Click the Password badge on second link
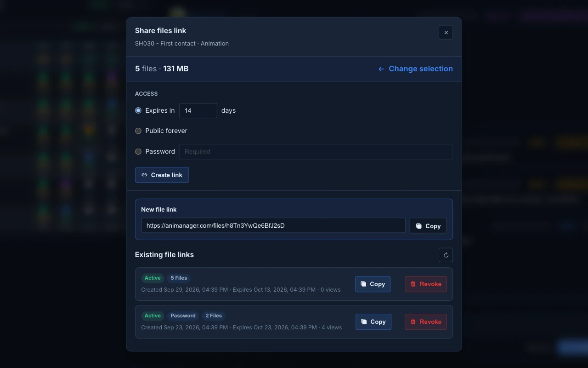The width and height of the screenshot is (588, 368). 183,316
